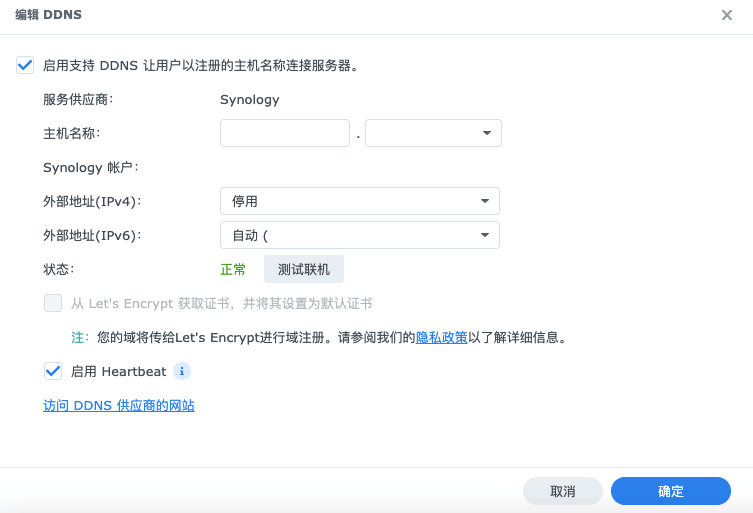
Task: Tick the Let's Encrypt 获取证书 checkbox
Action: click(53, 303)
